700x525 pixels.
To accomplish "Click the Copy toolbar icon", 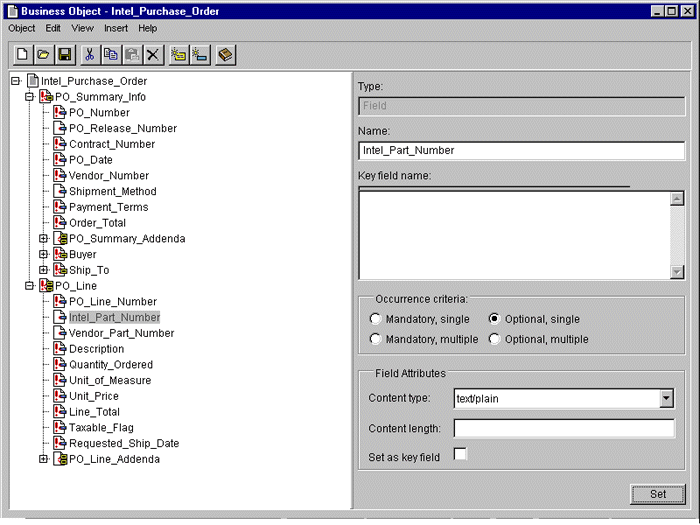I will tap(110, 55).
